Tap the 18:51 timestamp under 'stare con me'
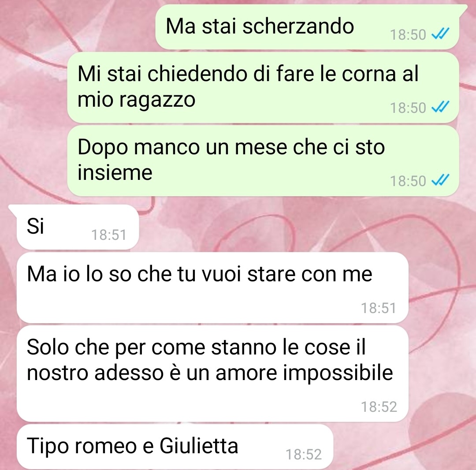This screenshot has width=476, height=470. tap(379, 308)
